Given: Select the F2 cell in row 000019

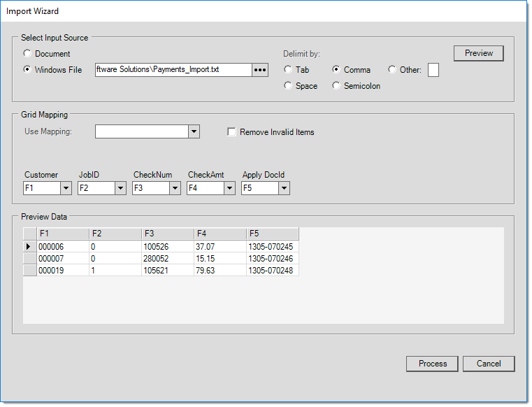Looking at the screenshot, I should [x=115, y=270].
